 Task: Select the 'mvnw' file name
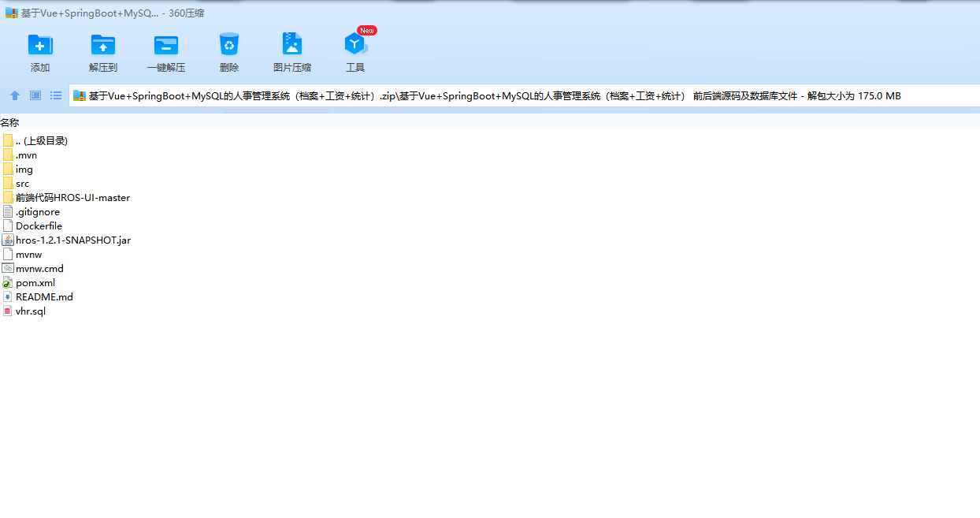point(28,255)
